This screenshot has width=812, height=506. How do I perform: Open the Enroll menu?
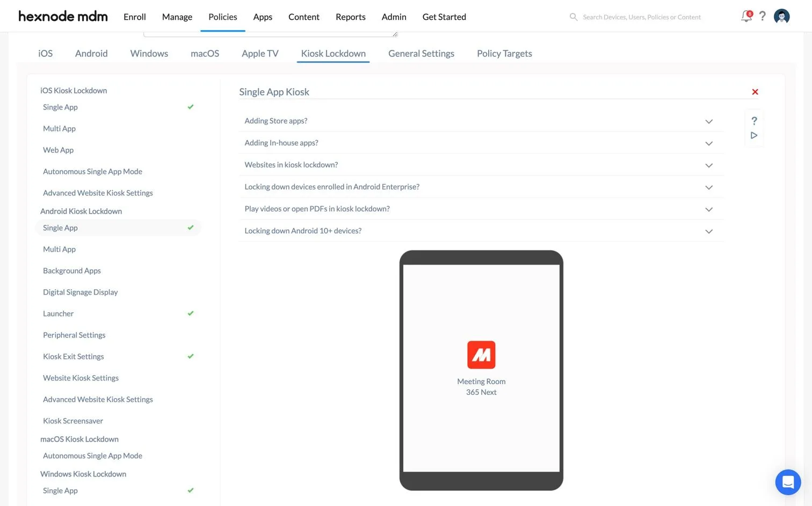point(135,17)
